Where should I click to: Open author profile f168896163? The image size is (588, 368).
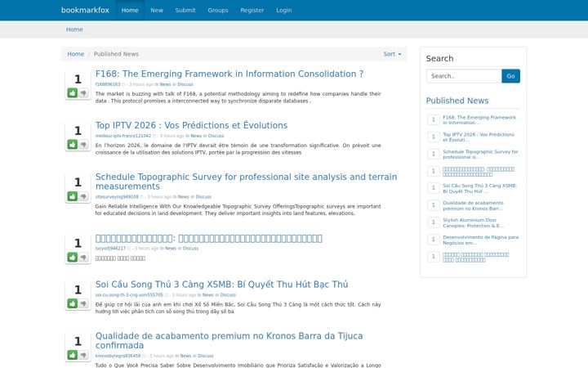point(108,84)
